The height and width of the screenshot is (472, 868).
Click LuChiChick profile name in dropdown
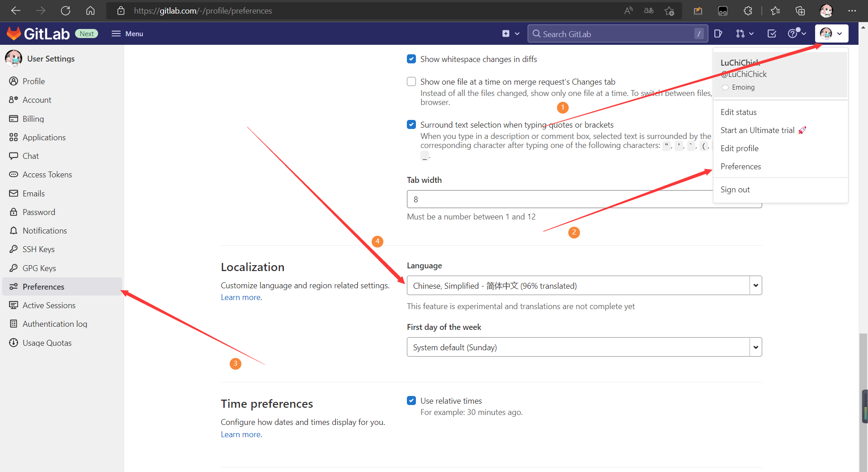[740, 62]
